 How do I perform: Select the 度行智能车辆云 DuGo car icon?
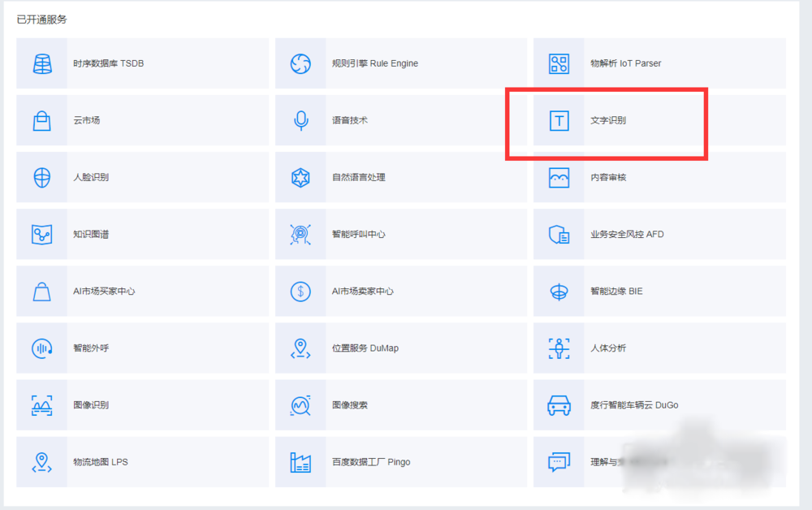tap(559, 405)
